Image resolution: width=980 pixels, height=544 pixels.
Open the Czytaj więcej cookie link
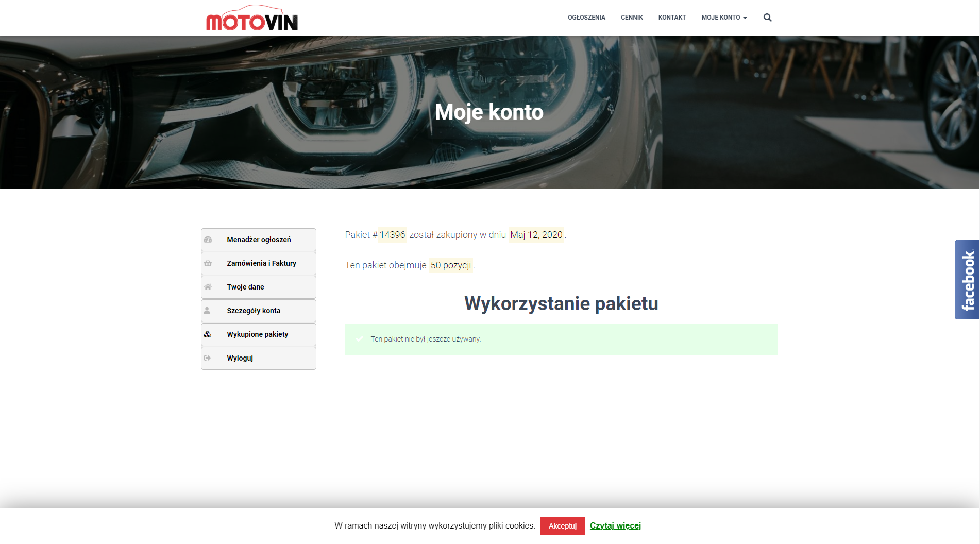point(615,526)
